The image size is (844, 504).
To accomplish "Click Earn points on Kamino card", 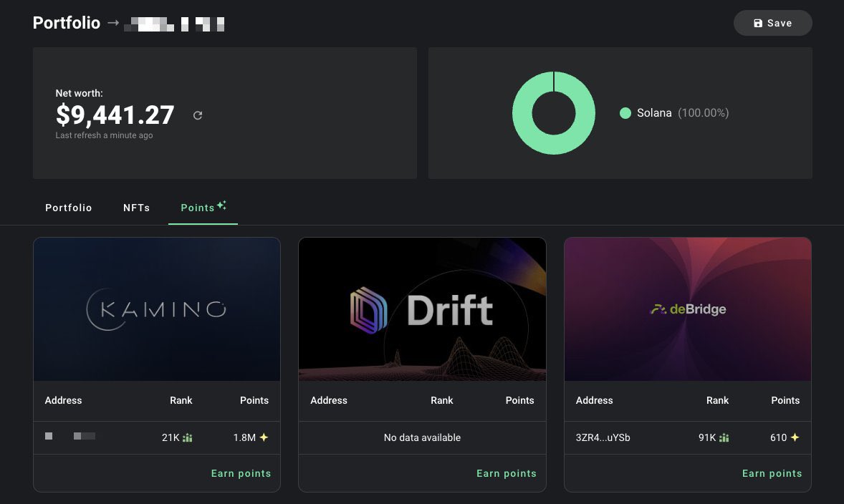I will pyautogui.click(x=241, y=473).
